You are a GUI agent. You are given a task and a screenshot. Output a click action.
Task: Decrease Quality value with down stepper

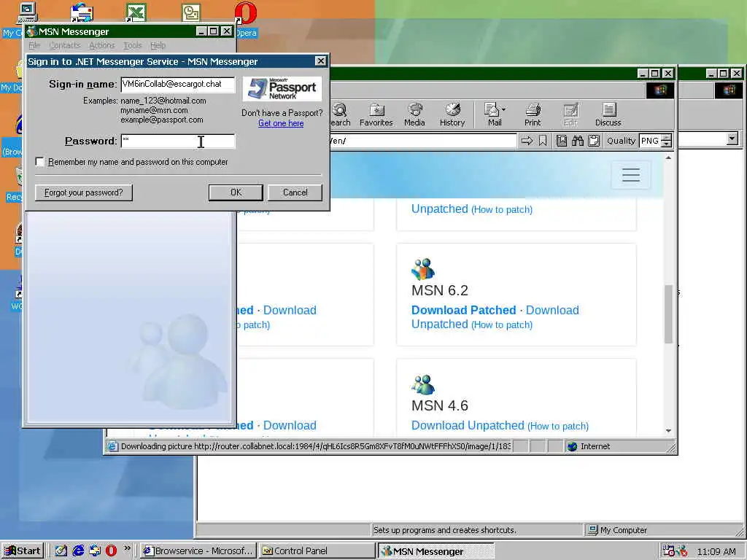coord(667,144)
